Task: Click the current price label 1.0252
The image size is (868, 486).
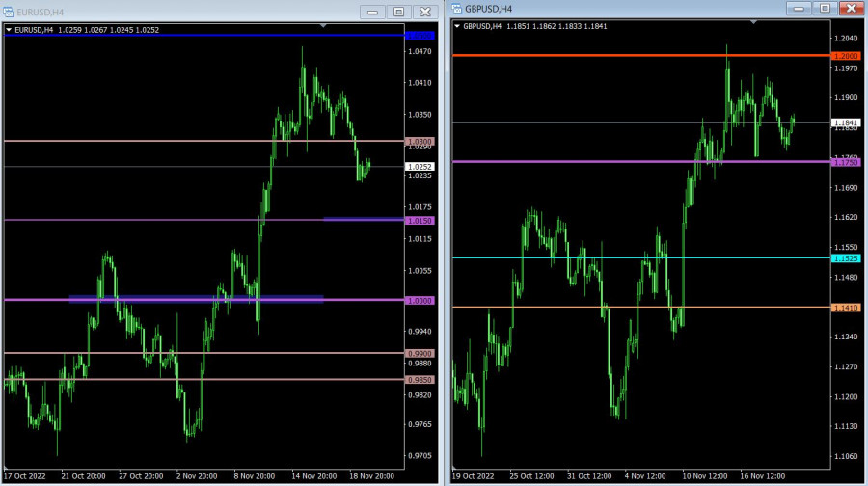Action: coord(420,167)
